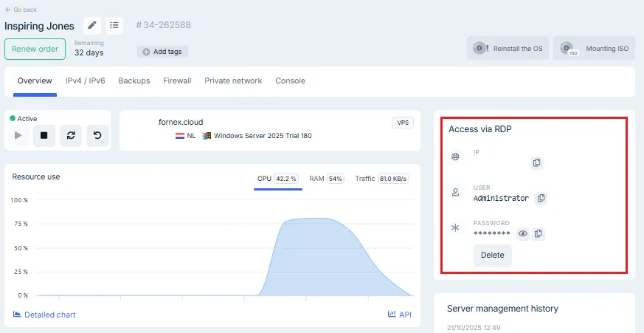The width and height of the screenshot is (644, 333).
Task: Copy the RDP password
Action: [539, 233]
